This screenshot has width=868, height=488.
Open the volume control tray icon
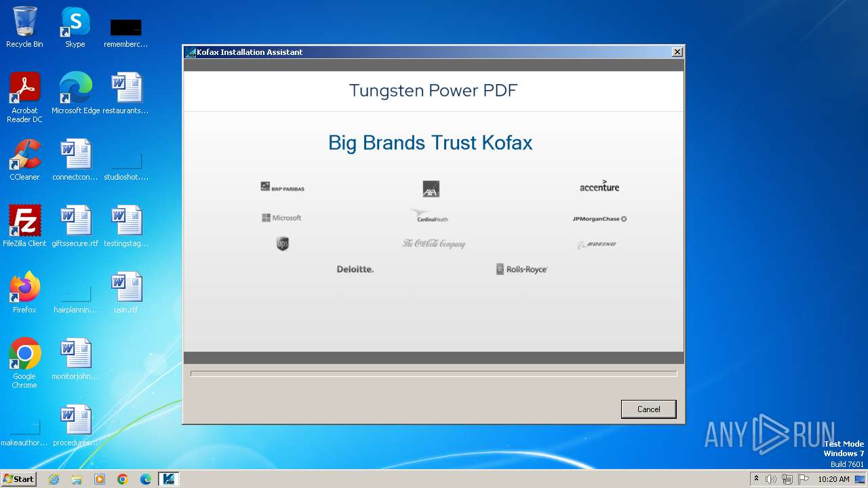pos(771,479)
